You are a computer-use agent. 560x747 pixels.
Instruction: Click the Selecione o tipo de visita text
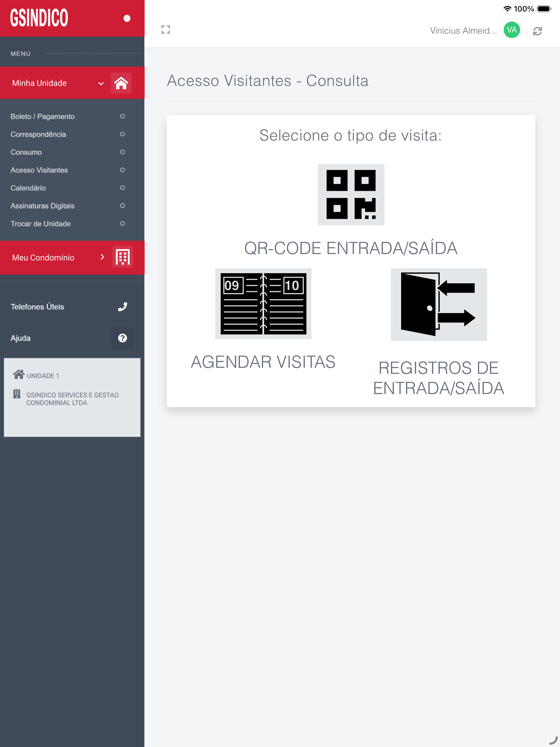point(351,135)
